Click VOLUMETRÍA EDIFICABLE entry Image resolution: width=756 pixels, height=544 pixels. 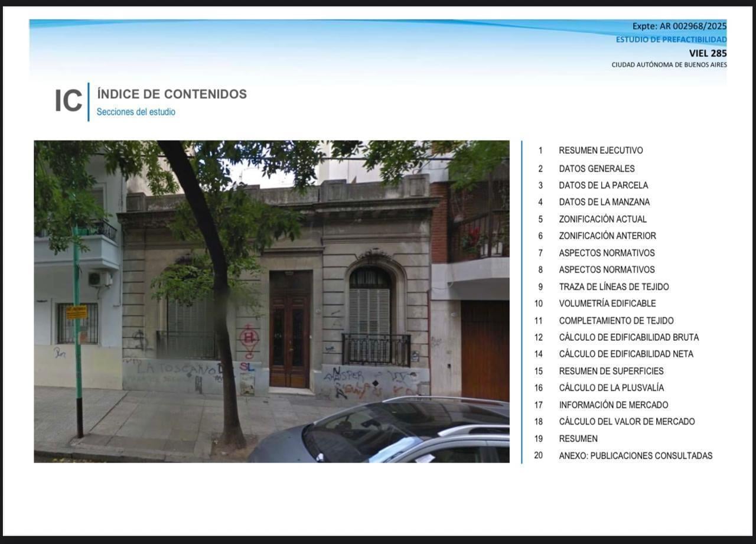coord(607,304)
